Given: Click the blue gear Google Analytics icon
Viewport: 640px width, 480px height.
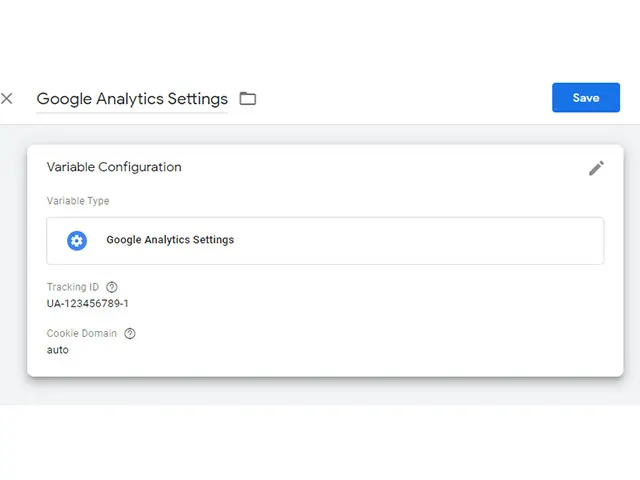Looking at the screenshot, I should [77, 240].
